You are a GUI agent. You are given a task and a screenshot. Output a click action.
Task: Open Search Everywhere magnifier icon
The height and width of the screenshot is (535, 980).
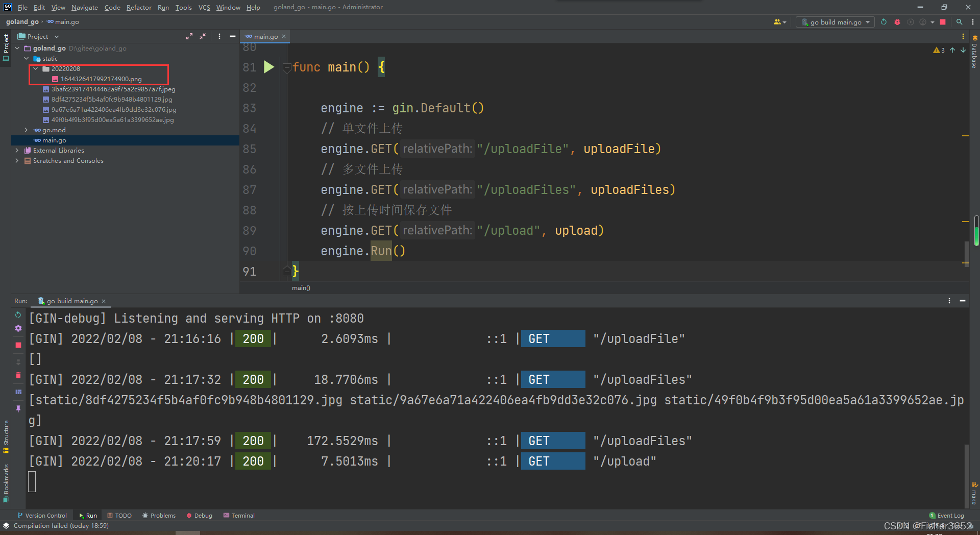tap(959, 22)
